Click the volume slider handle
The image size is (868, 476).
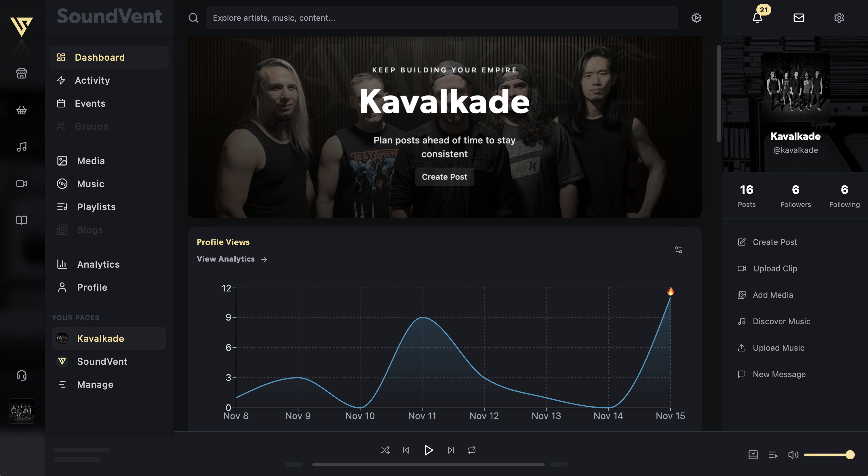tap(850, 455)
